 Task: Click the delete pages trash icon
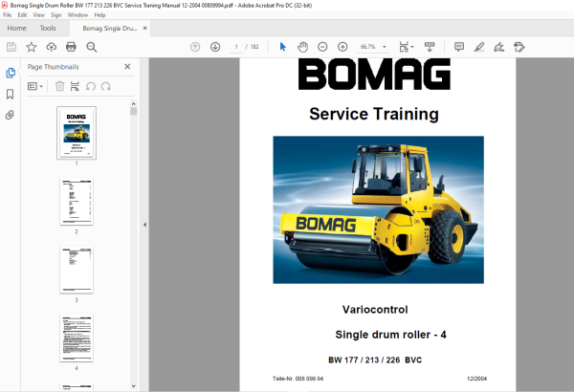[59, 86]
